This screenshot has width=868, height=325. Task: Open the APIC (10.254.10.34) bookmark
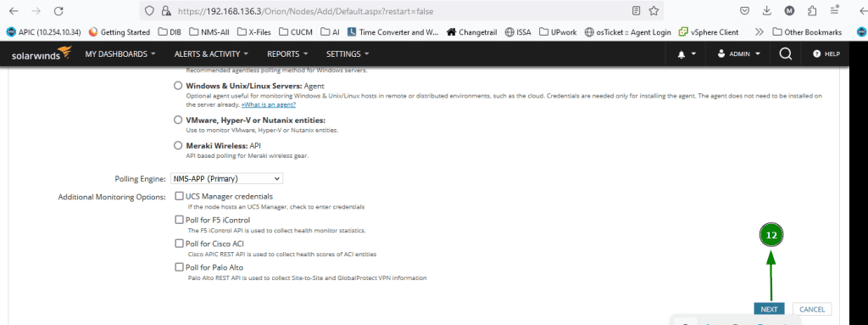[x=43, y=32]
